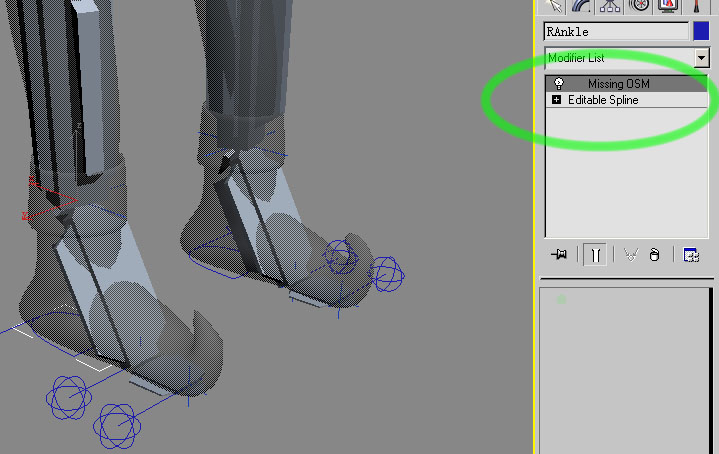
Task: Open the Utilities hammer icon
Action: click(695, 6)
